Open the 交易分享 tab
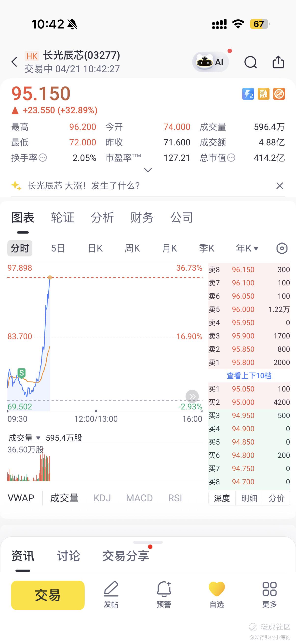The height and width of the screenshot is (644, 296). (x=126, y=556)
